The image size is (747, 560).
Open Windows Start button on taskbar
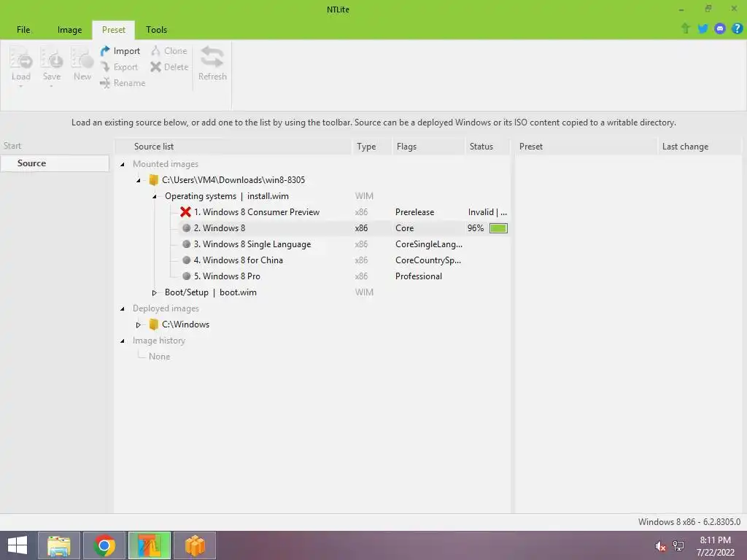point(18,545)
